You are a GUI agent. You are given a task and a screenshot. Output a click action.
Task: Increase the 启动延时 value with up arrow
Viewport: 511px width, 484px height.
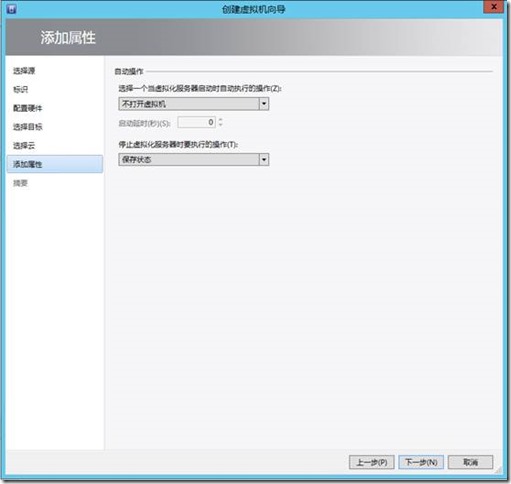click(x=220, y=120)
